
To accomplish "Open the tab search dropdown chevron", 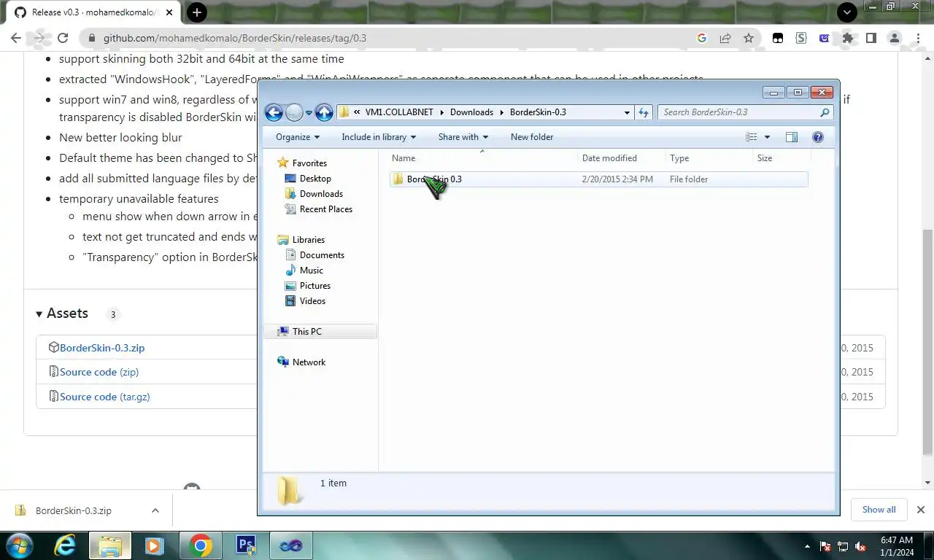I will tap(846, 12).
